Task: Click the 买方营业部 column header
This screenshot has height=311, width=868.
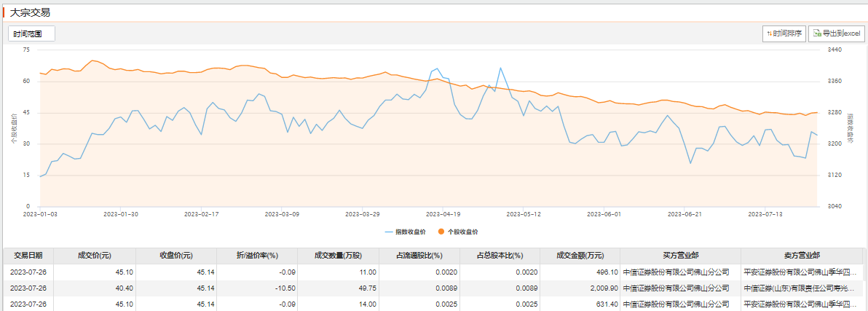Action: pos(680,256)
